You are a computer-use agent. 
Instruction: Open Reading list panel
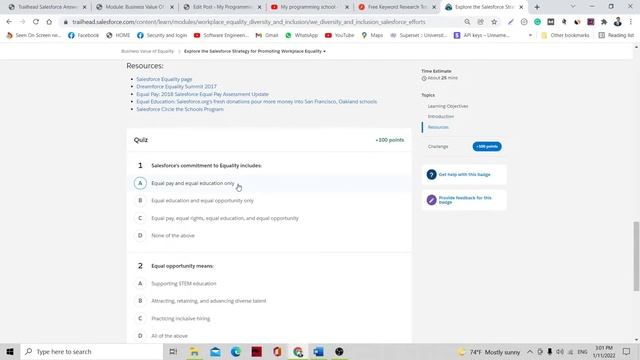pyautogui.click(x=616, y=35)
